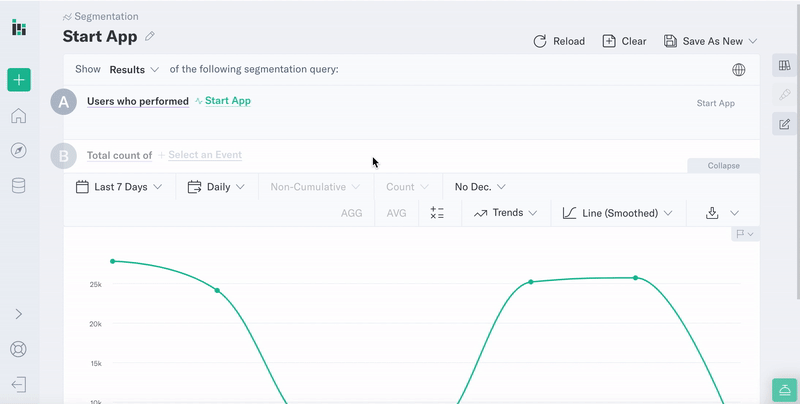Open the Trends dropdown
Screen dimensions: 800x404
pos(505,213)
